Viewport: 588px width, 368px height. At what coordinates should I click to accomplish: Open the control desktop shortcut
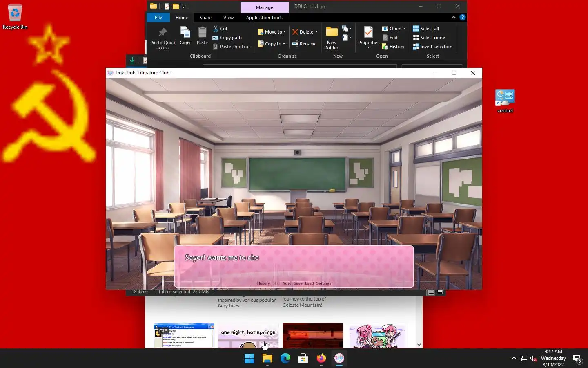coord(505,101)
